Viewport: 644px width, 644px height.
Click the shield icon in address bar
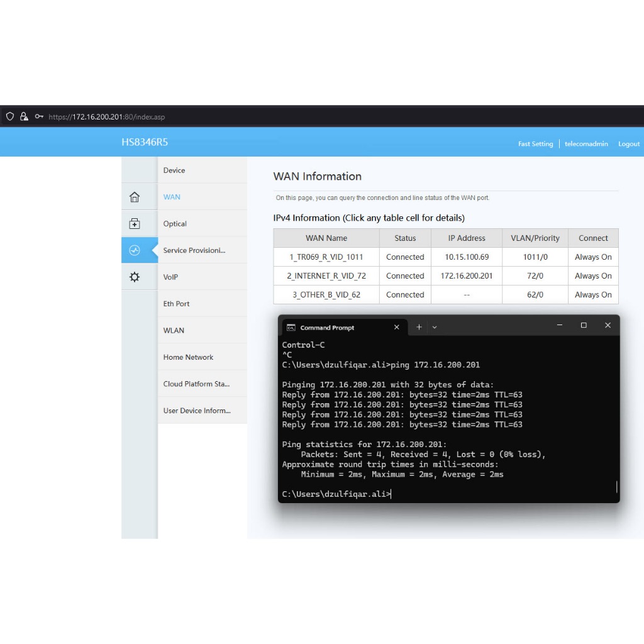coord(10,116)
